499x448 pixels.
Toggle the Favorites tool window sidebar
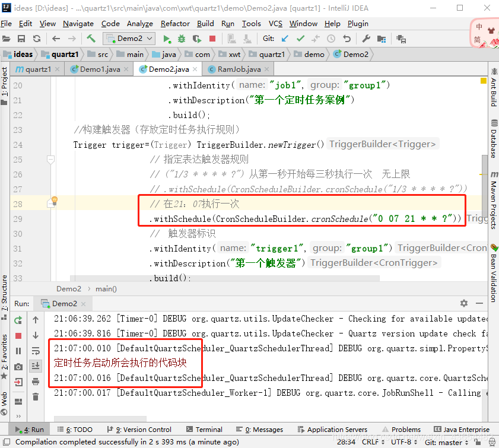pos(5,355)
